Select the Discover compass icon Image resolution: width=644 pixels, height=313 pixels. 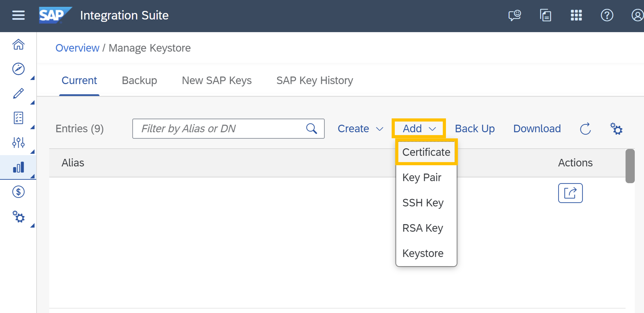pos(18,69)
